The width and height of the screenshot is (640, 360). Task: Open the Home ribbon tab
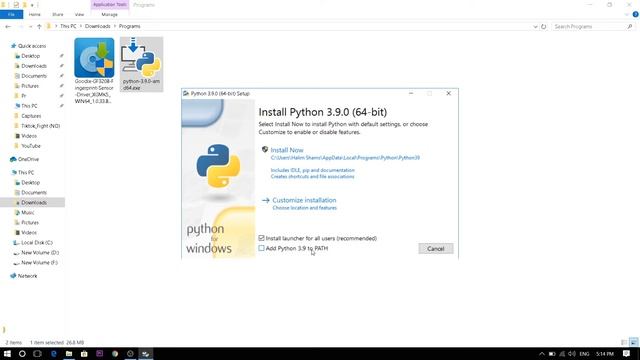34,14
